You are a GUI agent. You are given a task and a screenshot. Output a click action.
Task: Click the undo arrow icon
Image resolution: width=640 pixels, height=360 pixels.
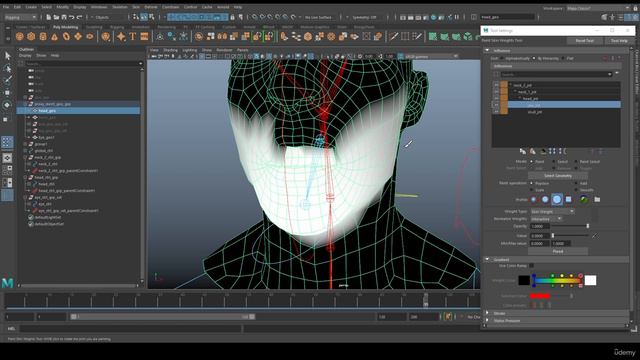pos(72,17)
